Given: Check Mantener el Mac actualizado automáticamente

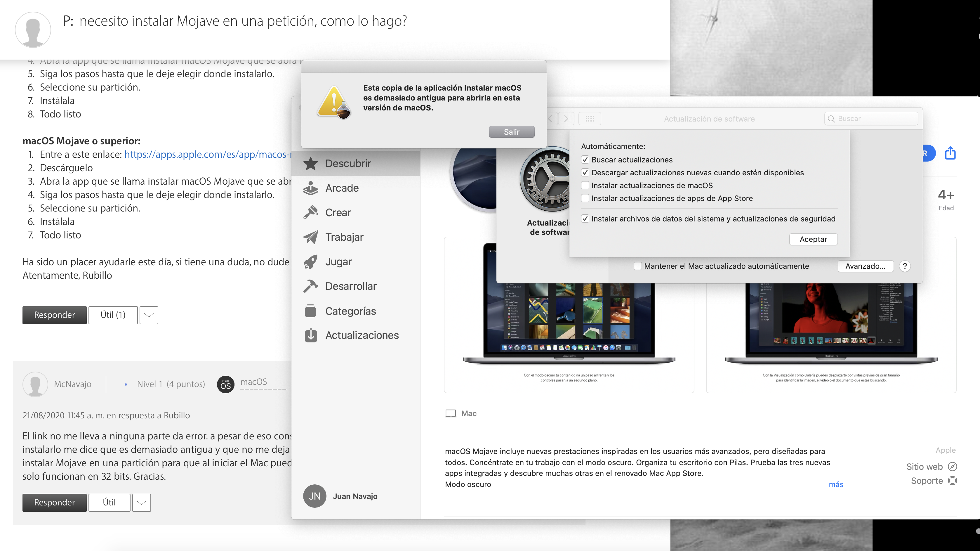Looking at the screenshot, I should point(637,266).
